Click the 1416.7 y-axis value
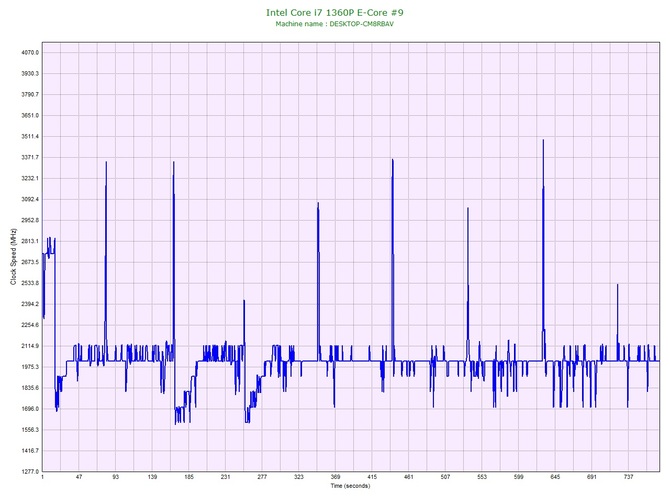 click(30, 450)
